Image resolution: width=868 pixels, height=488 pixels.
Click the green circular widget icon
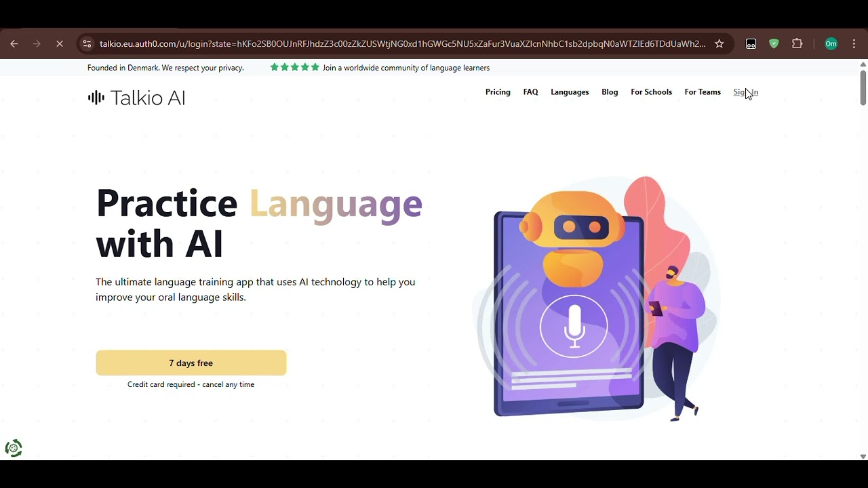[14, 448]
